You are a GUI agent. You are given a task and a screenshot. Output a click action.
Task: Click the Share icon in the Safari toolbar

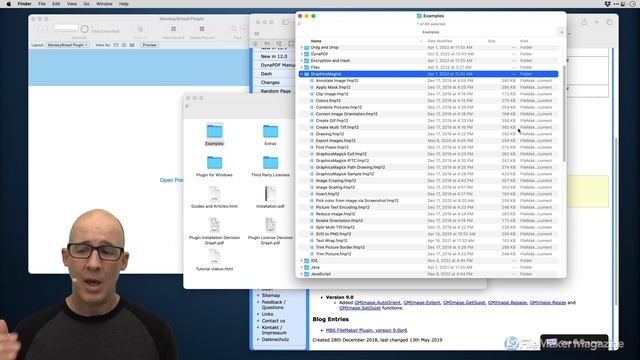pyautogui.click(x=584, y=22)
